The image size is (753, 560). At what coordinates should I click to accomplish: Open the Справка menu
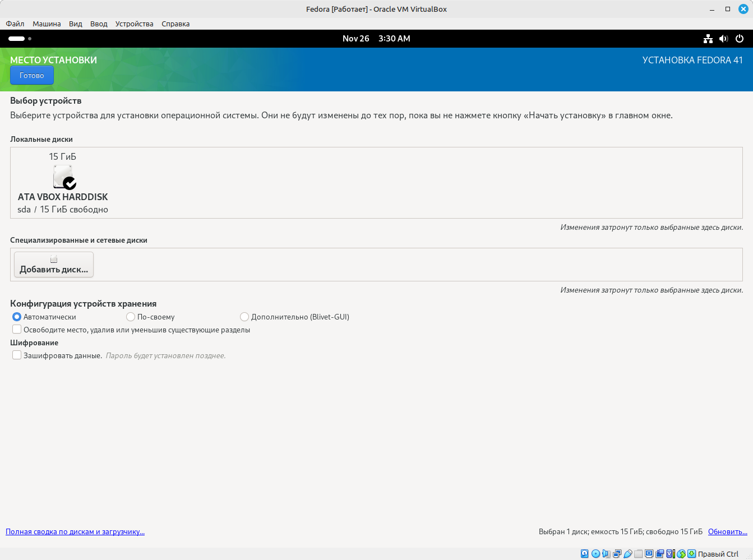coord(175,24)
